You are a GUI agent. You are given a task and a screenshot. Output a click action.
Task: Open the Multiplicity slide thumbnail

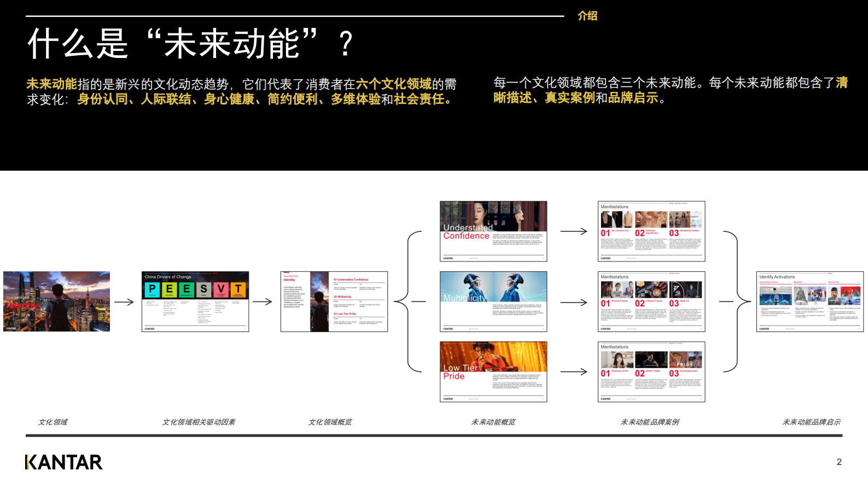[x=493, y=301]
